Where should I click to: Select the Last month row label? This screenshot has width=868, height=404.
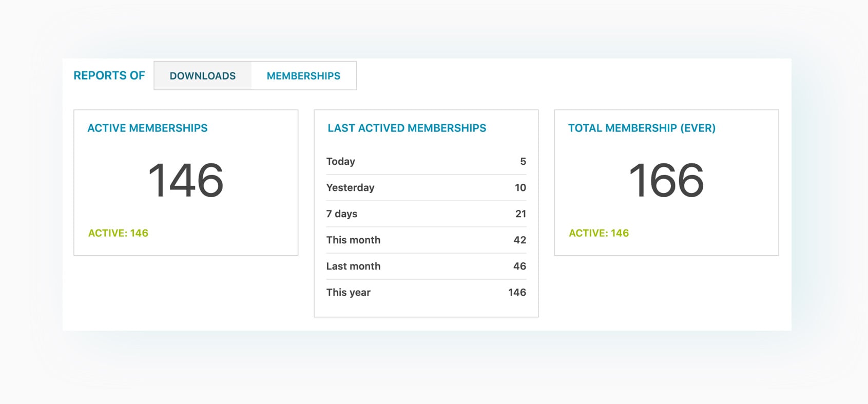tap(354, 266)
